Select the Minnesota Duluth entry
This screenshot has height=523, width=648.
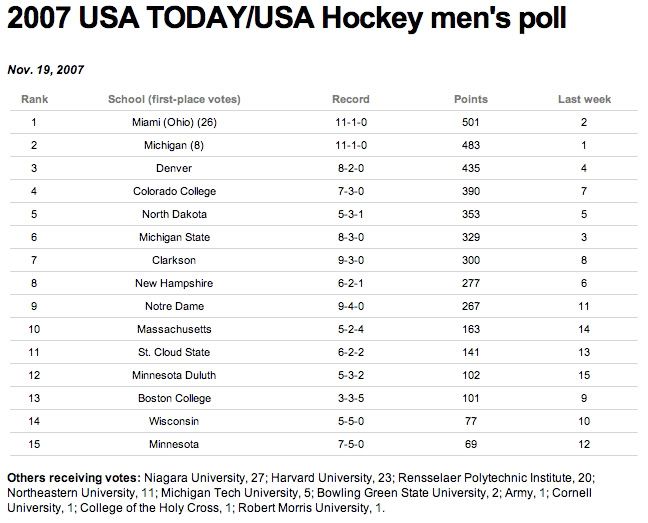174,375
